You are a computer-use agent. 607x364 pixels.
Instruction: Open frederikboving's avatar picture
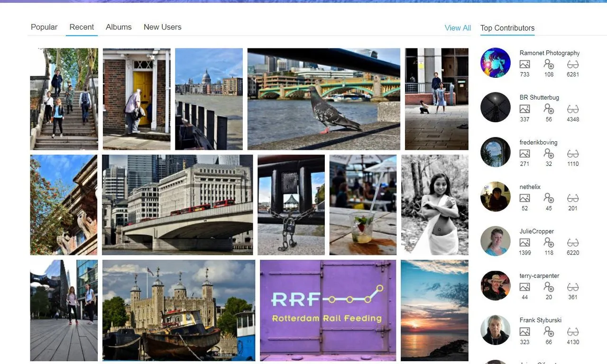[496, 152]
